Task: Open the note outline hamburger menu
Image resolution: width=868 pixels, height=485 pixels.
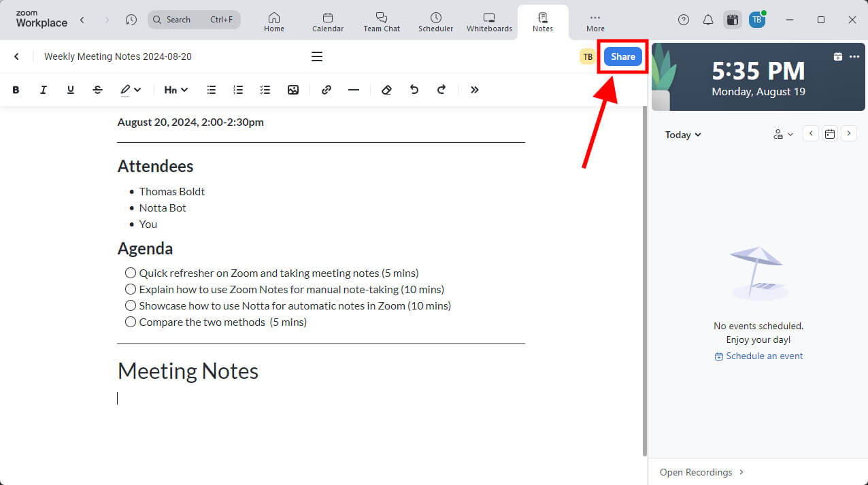Action: coord(317,56)
